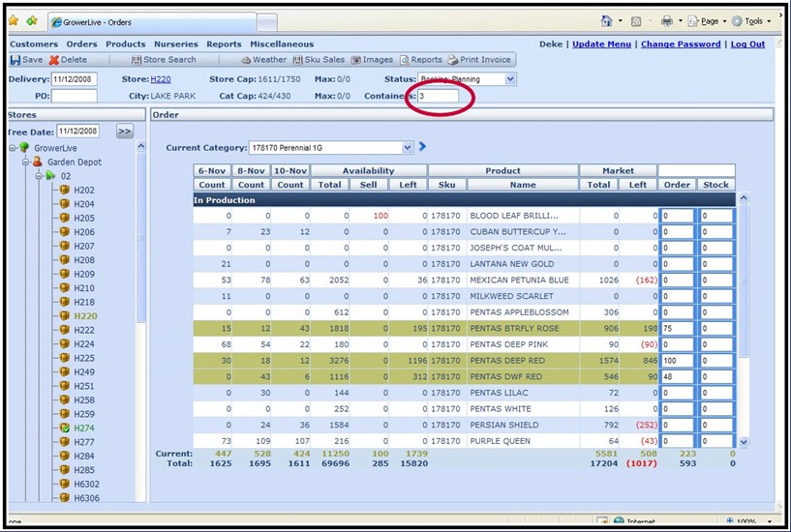Viewport: 791px width, 532px height.
Task: Click the Save toolbar button
Action: click(26, 60)
